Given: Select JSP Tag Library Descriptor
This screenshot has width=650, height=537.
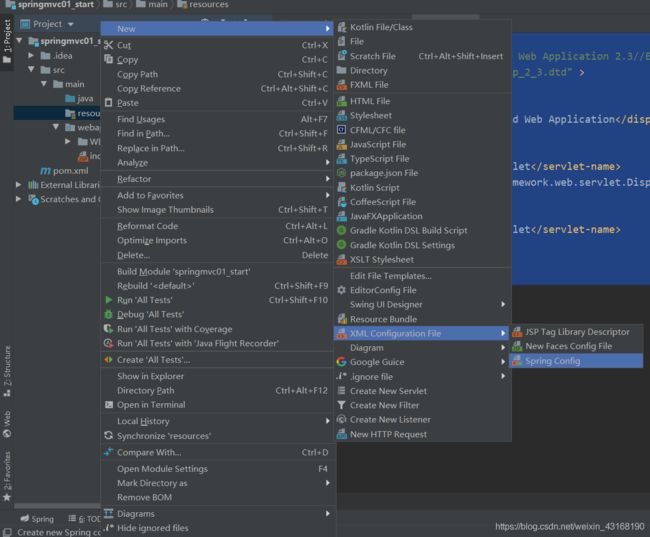Looking at the screenshot, I should tap(576, 332).
